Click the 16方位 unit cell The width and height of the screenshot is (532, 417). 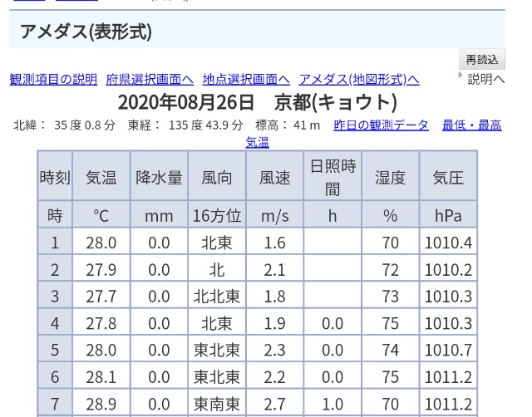pos(217,214)
